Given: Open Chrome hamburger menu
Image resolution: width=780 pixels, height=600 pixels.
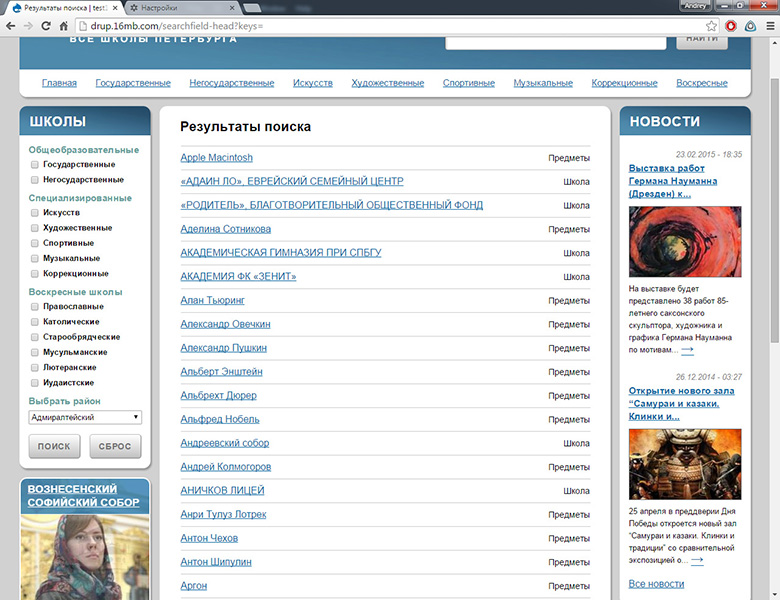Looking at the screenshot, I should [x=770, y=26].
